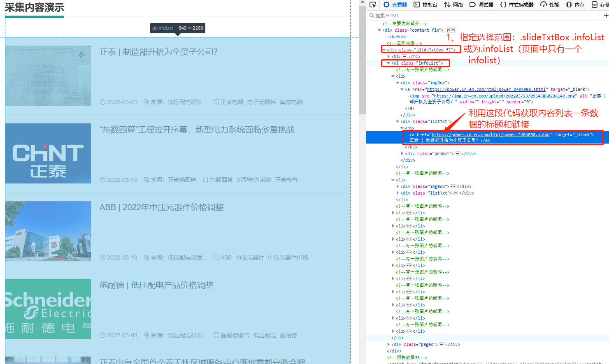Open the 查看器 inspector tab
The image size is (609, 364).
click(x=395, y=5)
